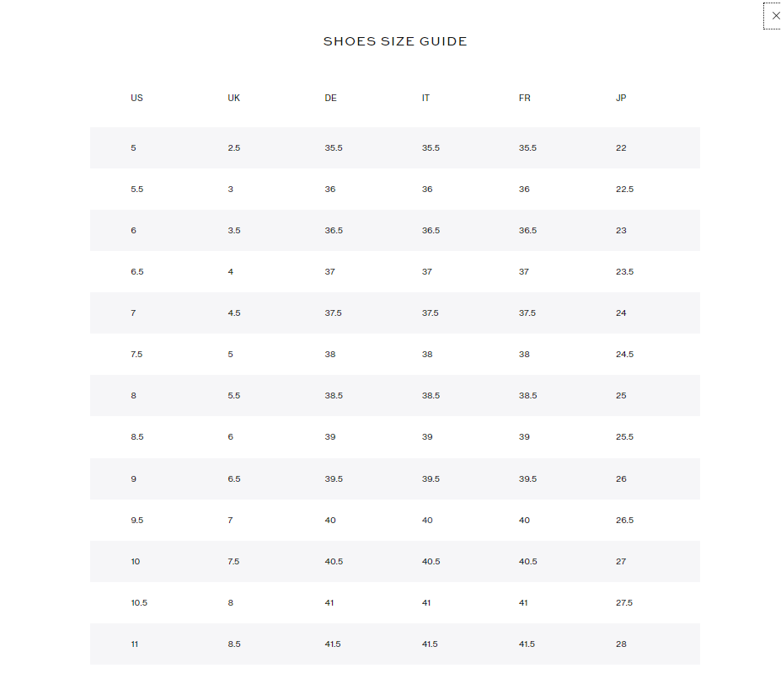Select JP size 28 cell
781x700 pixels.
pyautogui.click(x=621, y=644)
